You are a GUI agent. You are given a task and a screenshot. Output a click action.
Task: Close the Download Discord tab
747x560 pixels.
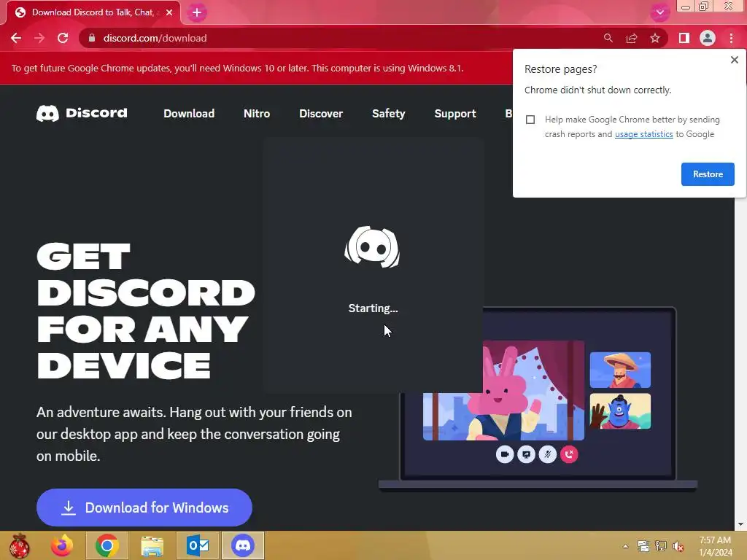[x=169, y=12]
